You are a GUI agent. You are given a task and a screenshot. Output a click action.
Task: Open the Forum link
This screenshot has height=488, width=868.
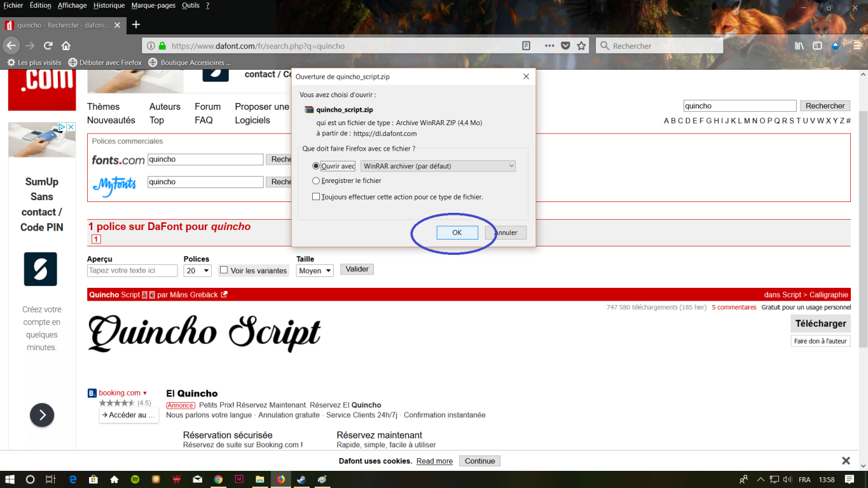(x=207, y=107)
